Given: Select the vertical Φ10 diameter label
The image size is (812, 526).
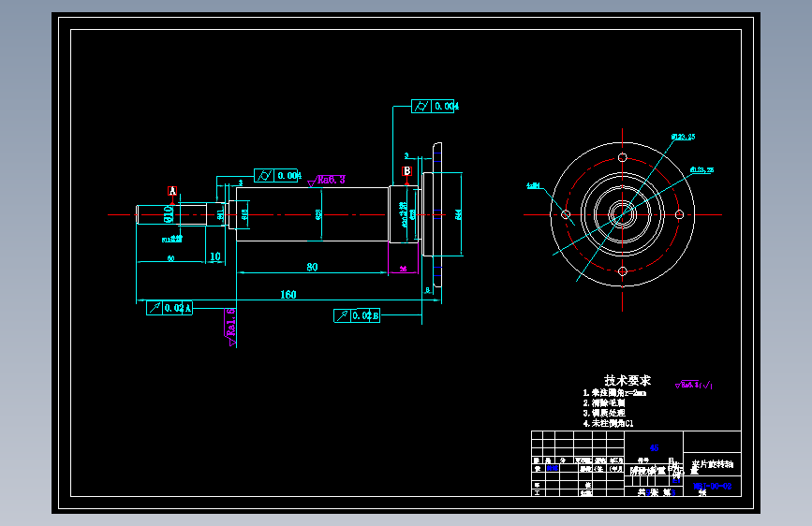Looking at the screenshot, I should (x=169, y=214).
